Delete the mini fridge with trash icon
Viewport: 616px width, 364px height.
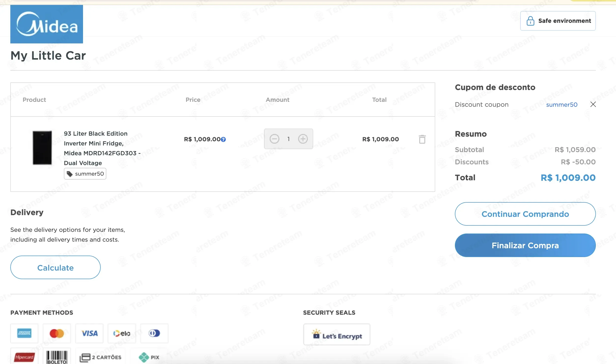click(x=422, y=139)
